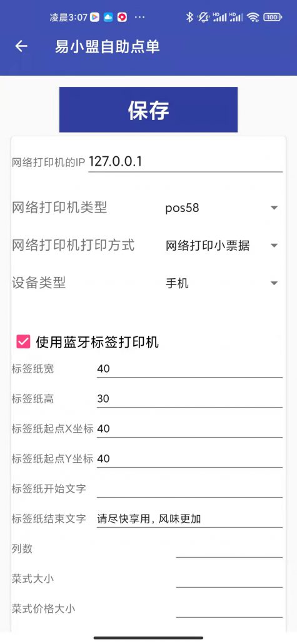Tap the empty 列数 input field

229,549
